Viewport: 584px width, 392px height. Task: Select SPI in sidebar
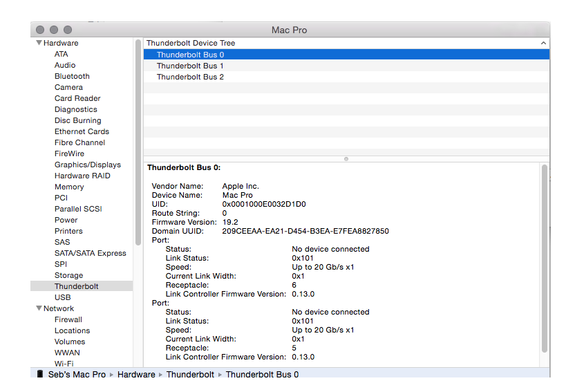click(x=61, y=264)
